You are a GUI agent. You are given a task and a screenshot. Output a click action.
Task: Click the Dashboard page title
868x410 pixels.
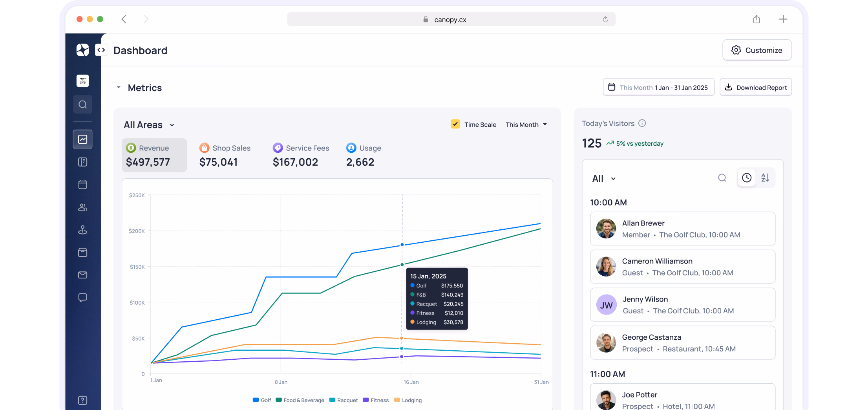(x=140, y=50)
